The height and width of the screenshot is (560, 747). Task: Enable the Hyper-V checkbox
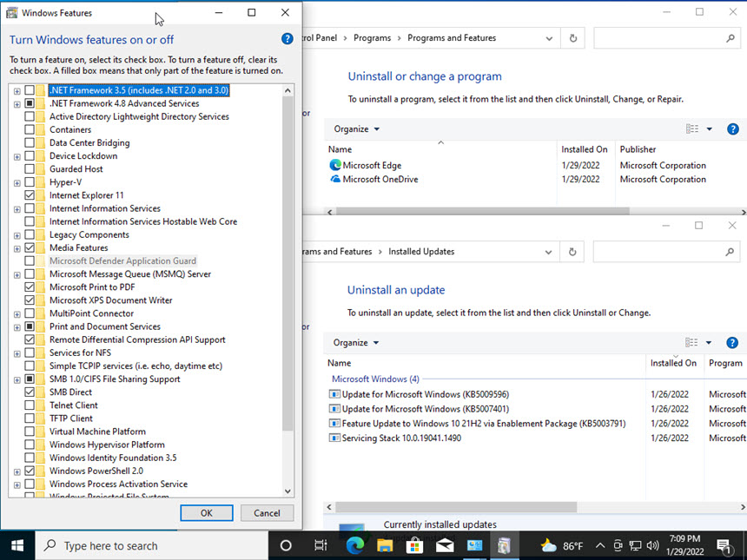(x=30, y=182)
